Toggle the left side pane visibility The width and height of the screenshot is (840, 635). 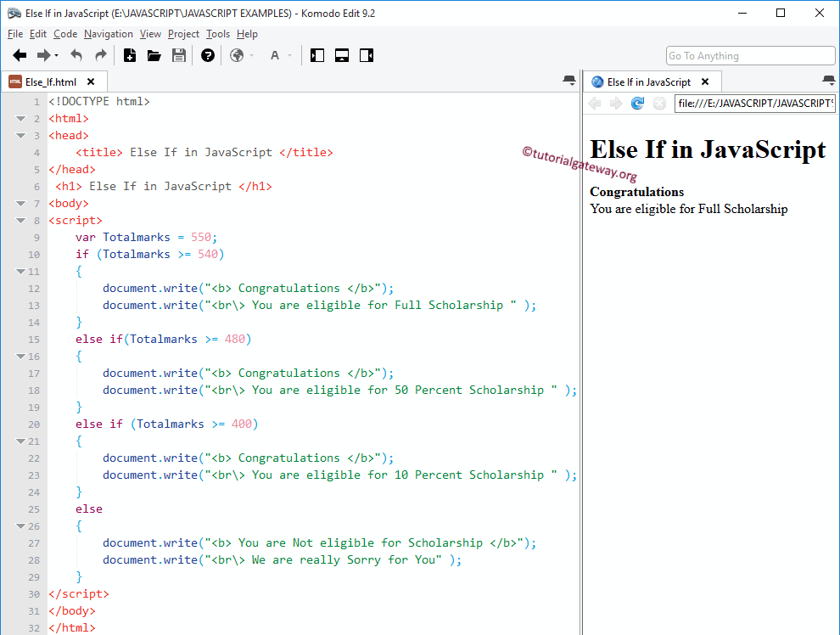click(x=317, y=56)
